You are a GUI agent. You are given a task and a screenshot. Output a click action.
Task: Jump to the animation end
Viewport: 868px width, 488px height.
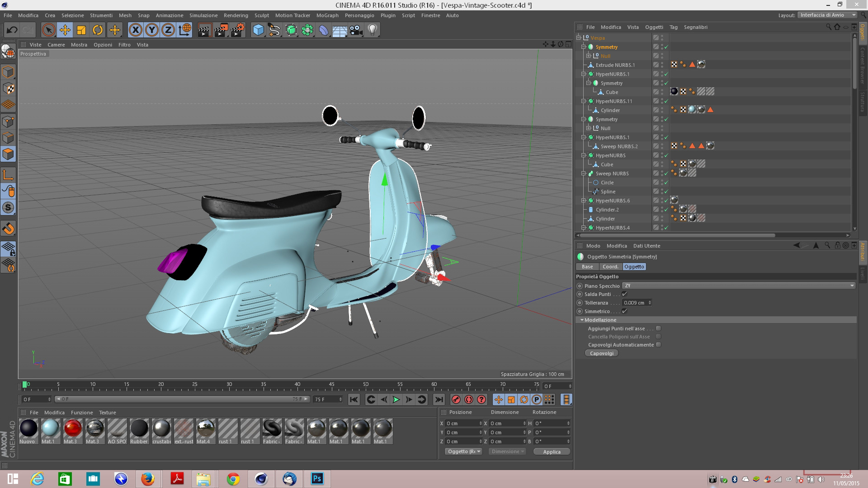pyautogui.click(x=439, y=399)
